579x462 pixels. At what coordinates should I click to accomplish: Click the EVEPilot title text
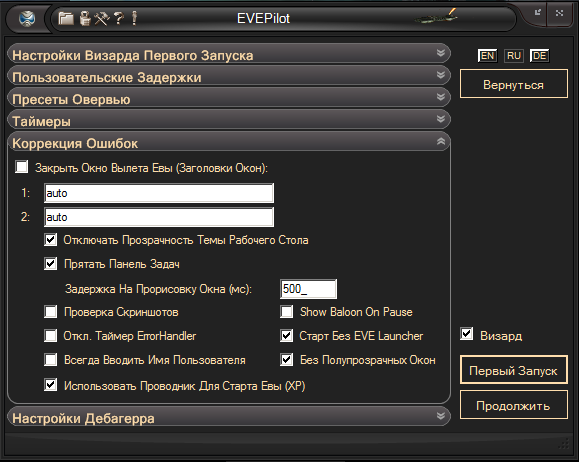(x=263, y=18)
